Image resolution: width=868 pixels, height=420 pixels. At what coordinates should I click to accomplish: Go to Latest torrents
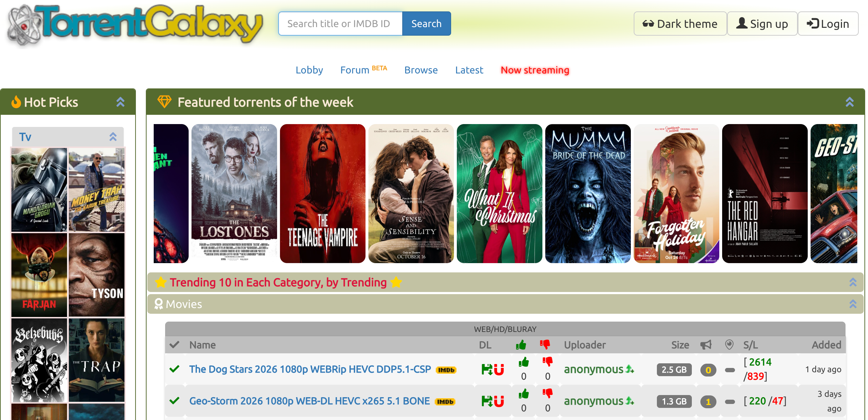pyautogui.click(x=469, y=70)
